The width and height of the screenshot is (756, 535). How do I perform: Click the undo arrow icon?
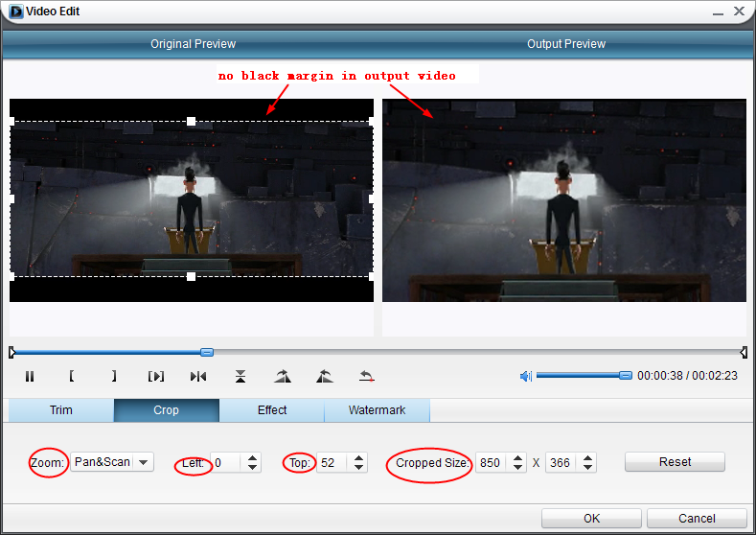pyautogui.click(x=366, y=376)
